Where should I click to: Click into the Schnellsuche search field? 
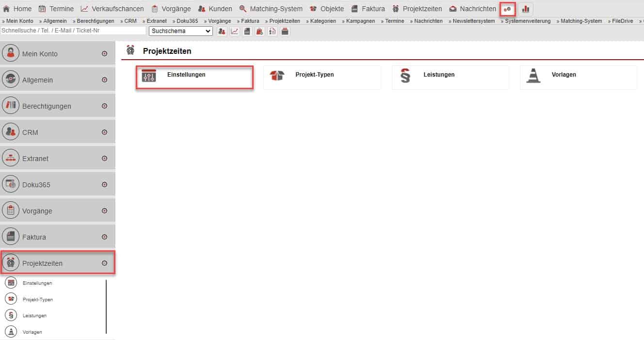73,31
